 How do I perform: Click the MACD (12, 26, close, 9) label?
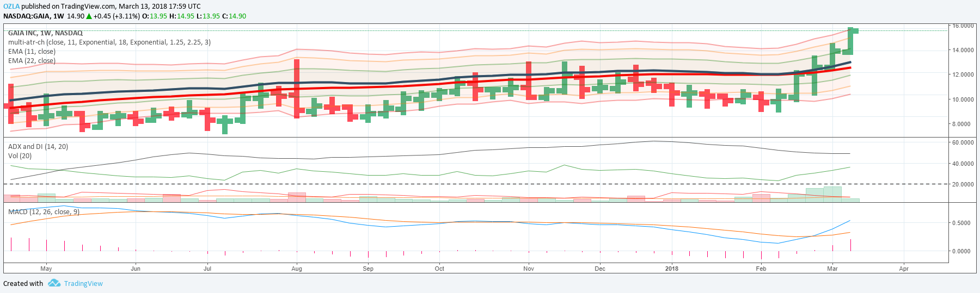click(x=44, y=212)
